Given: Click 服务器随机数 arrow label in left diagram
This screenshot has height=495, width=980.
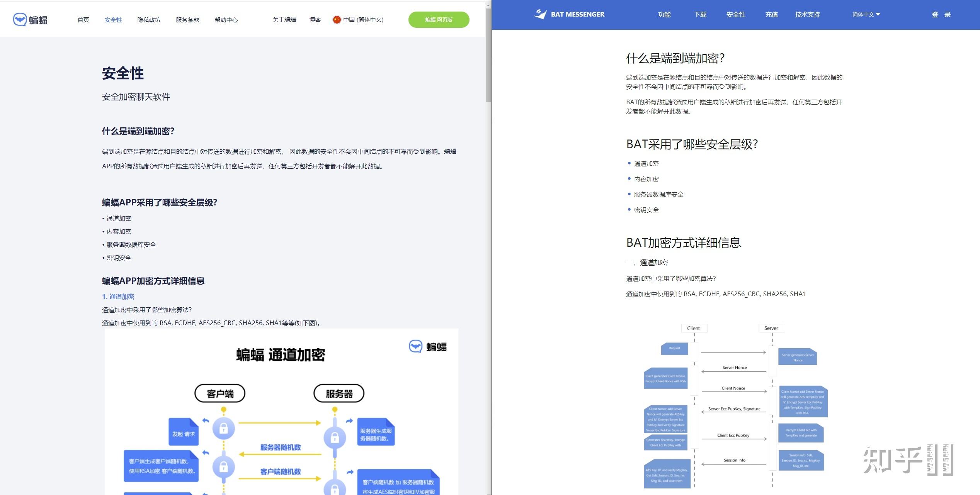Looking at the screenshot, I should click(x=281, y=447).
